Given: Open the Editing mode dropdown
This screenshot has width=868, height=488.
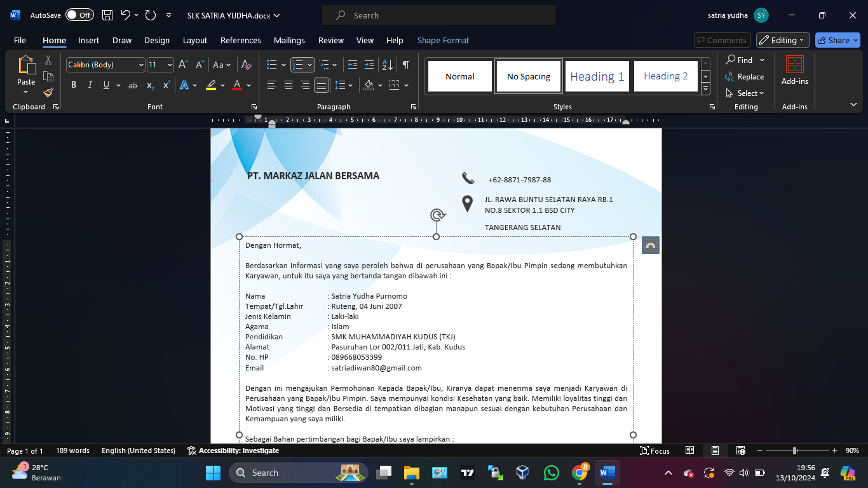Looking at the screenshot, I should [783, 40].
